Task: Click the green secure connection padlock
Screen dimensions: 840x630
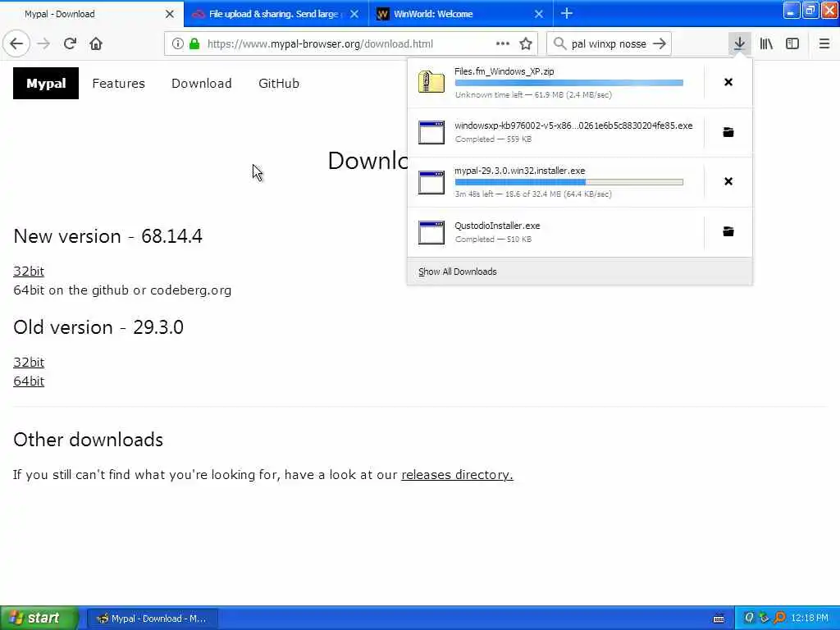Action: (x=194, y=44)
